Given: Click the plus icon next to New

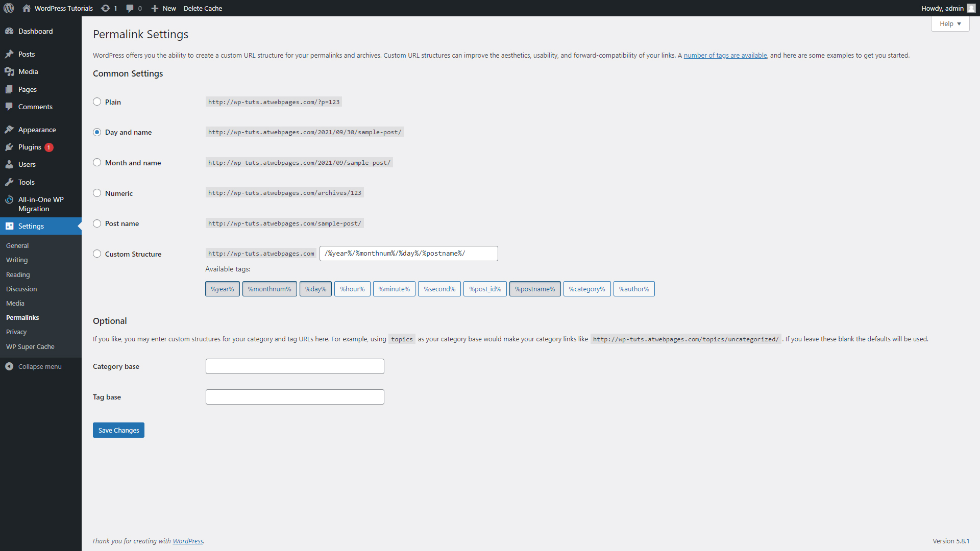Looking at the screenshot, I should tap(155, 8).
